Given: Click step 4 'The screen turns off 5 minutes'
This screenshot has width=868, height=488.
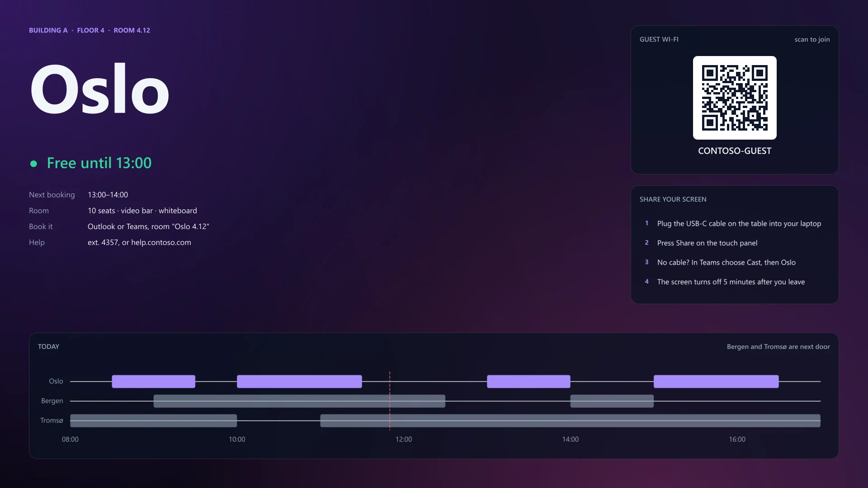Looking at the screenshot, I should [731, 282].
